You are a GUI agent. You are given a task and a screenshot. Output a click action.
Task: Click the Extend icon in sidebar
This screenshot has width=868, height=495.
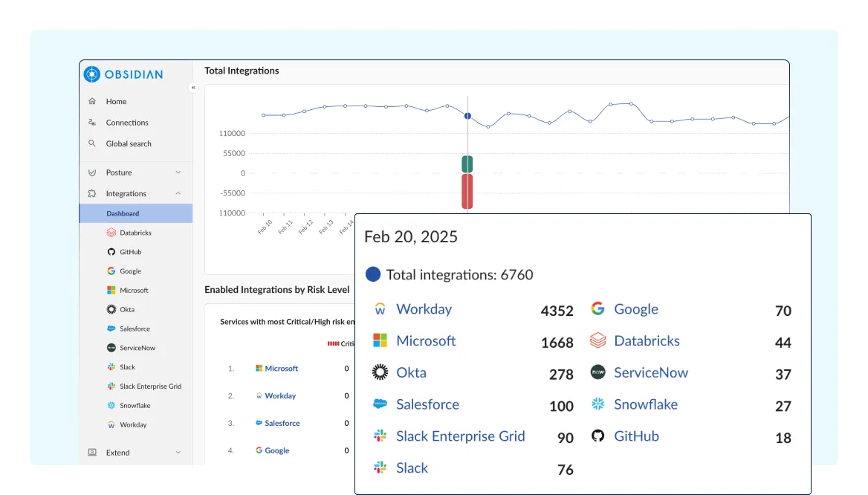coord(92,453)
